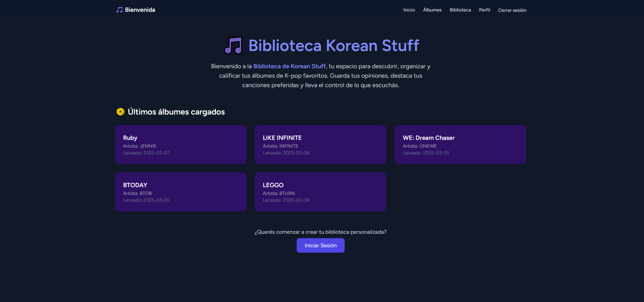Click the Bienvenida brand text
Screen dimensions: 644x302
pyautogui.click(x=140, y=10)
